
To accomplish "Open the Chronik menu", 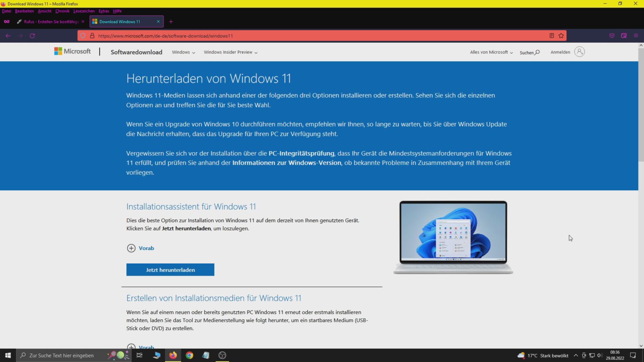I will 62,11.
